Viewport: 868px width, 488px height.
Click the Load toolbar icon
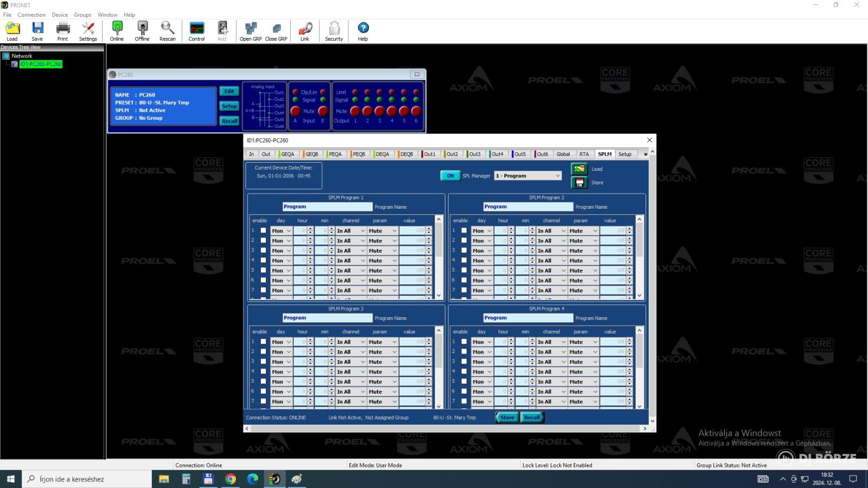[x=12, y=31]
